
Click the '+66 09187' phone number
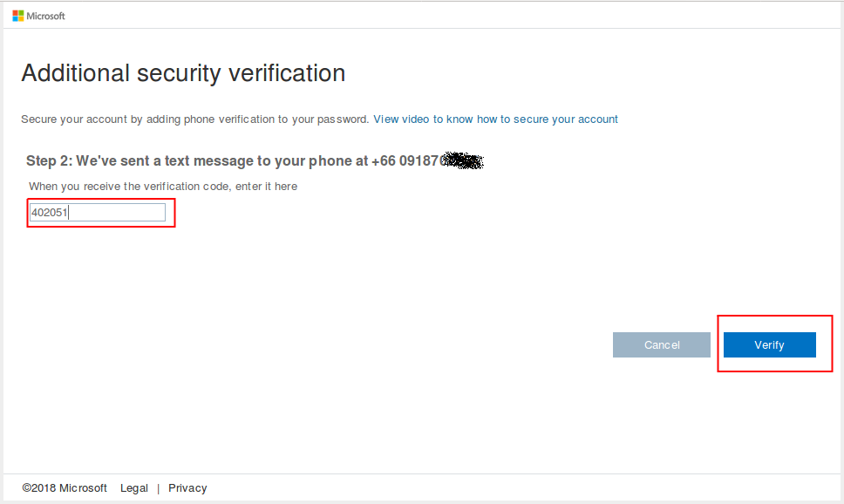click(408, 161)
